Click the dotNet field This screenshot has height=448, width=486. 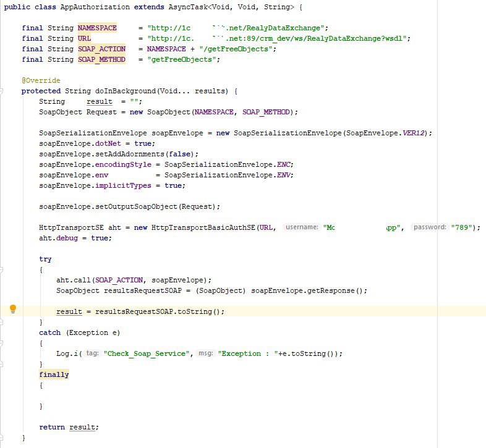tap(108, 144)
